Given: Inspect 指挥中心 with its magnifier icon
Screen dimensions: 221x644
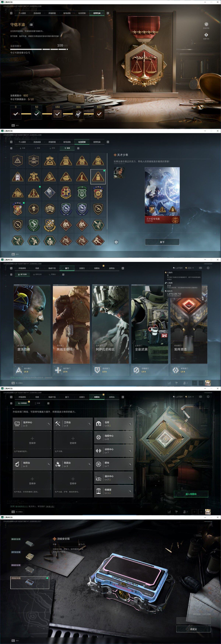Looking at the screenshot, I should coord(130,437).
